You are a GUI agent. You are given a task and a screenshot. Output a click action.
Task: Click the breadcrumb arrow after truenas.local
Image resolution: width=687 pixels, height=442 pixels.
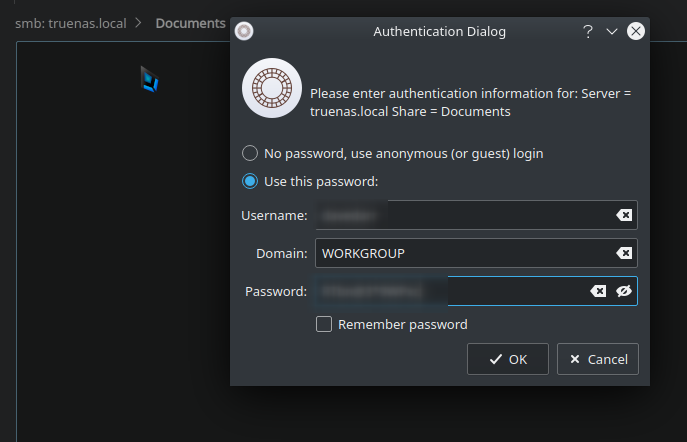pyautogui.click(x=138, y=23)
